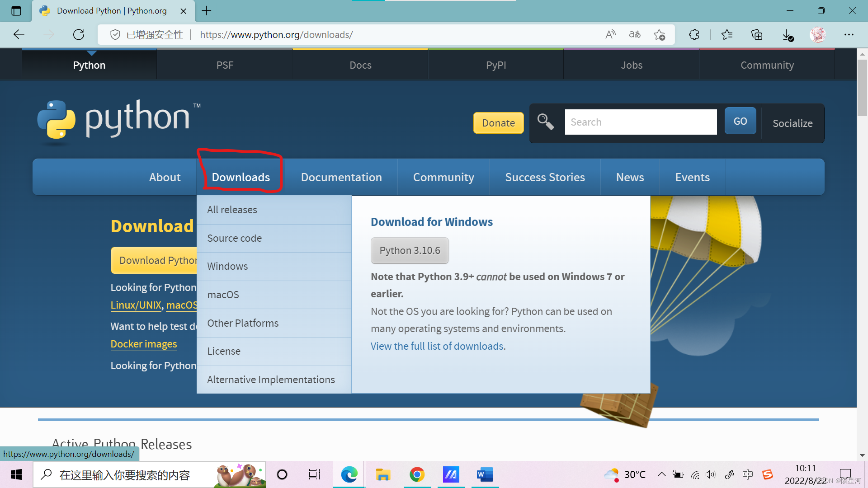
Task: Open the Documentation navigation tab
Action: (x=341, y=177)
